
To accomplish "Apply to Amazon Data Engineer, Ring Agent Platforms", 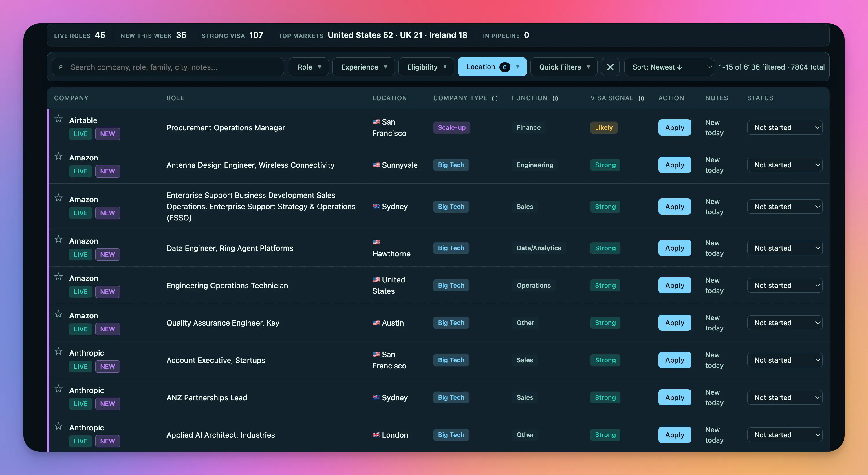I will (675, 248).
